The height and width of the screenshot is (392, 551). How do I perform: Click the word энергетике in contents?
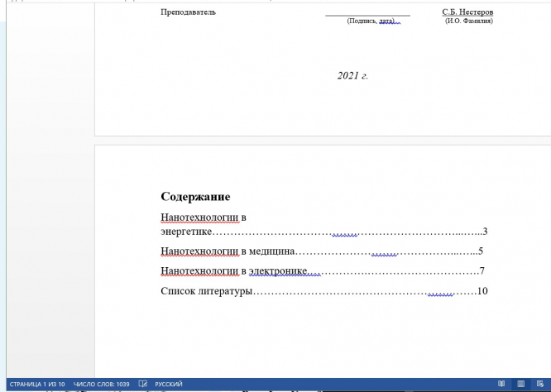(186, 232)
